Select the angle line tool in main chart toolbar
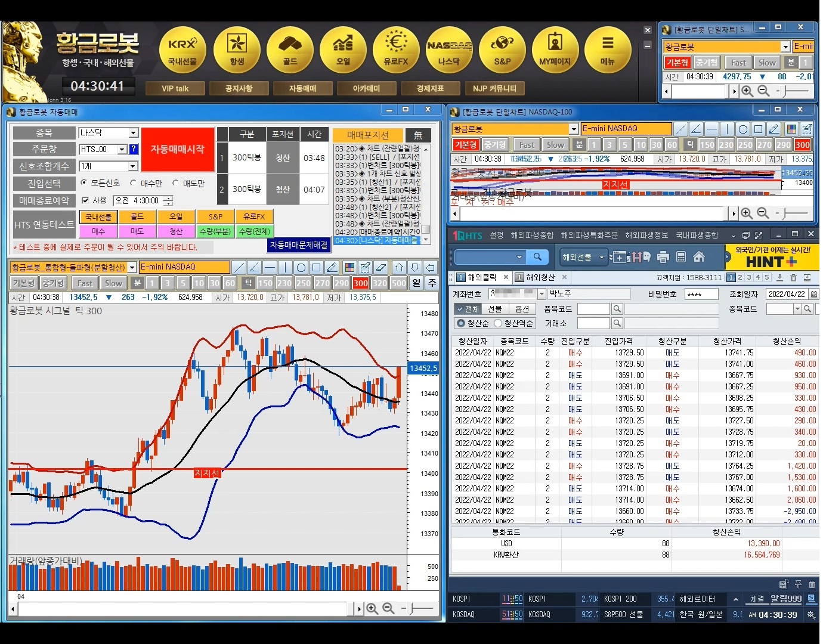823x644 pixels. point(254,267)
